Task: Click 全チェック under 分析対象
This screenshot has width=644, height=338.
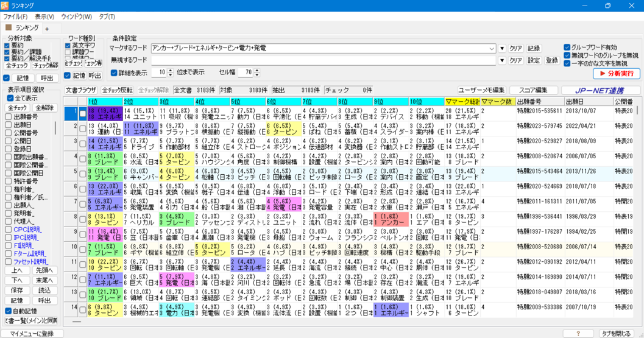Action: 17,66
